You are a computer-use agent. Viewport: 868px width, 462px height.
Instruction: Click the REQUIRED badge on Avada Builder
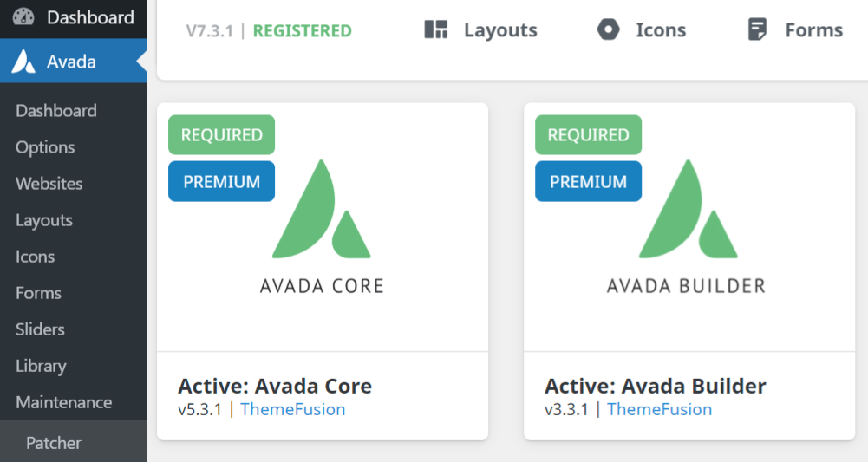pos(588,135)
